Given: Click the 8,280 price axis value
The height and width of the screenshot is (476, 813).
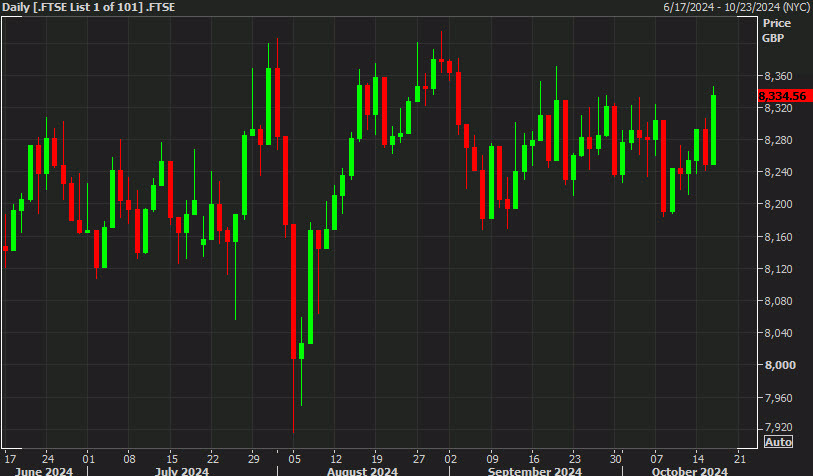Looking at the screenshot, I should tap(778, 140).
